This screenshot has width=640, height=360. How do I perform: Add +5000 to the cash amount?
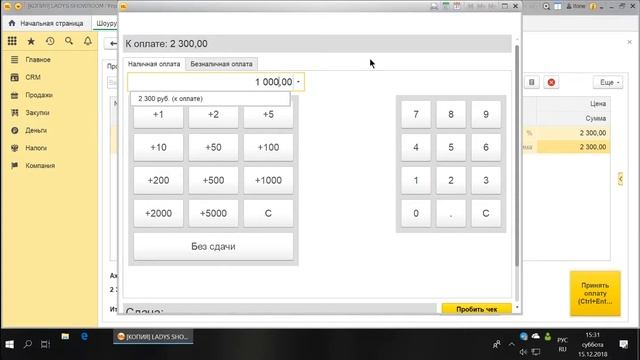(213, 213)
